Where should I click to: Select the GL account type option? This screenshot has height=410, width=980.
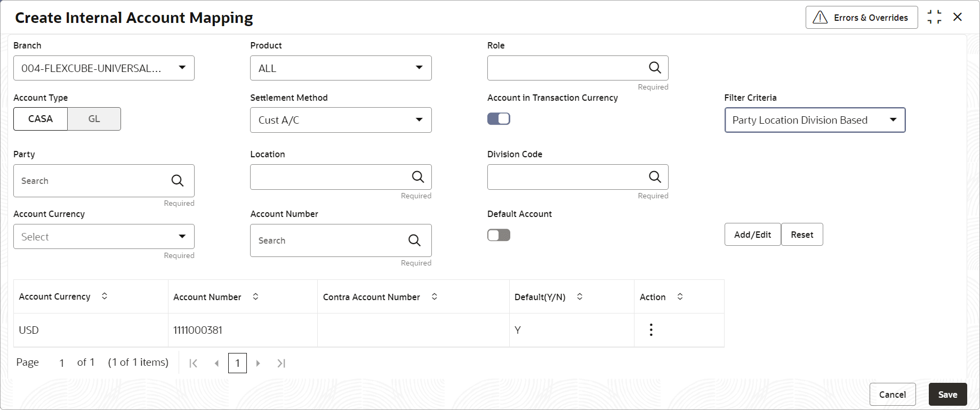click(94, 119)
